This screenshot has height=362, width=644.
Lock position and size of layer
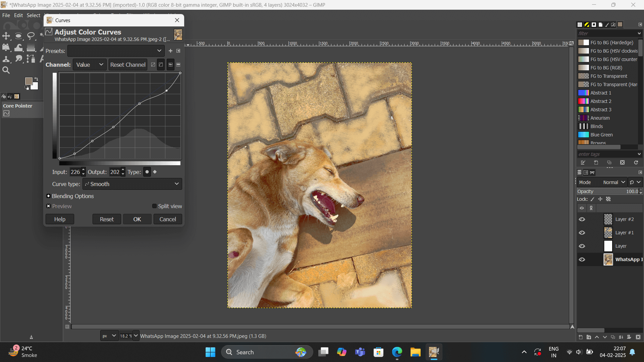(x=600, y=199)
